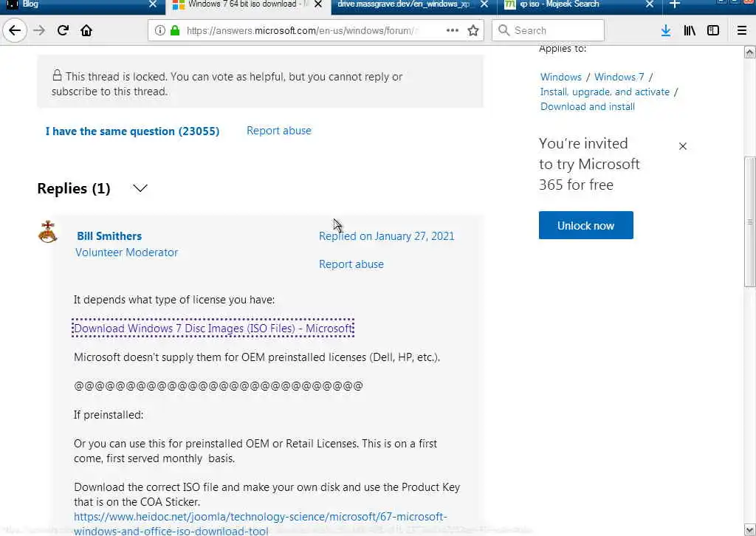756x536 pixels.
Task: Click the thread locked padlock icon
Action: (57, 75)
